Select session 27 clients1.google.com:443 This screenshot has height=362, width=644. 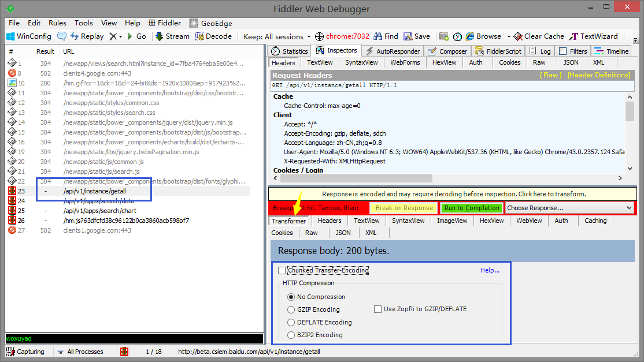[x=128, y=230]
